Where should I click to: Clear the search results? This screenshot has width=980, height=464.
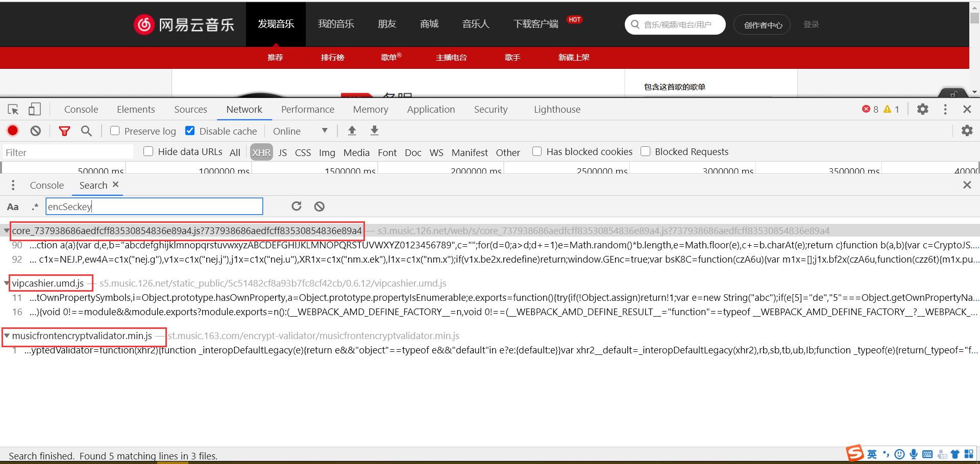(319, 206)
